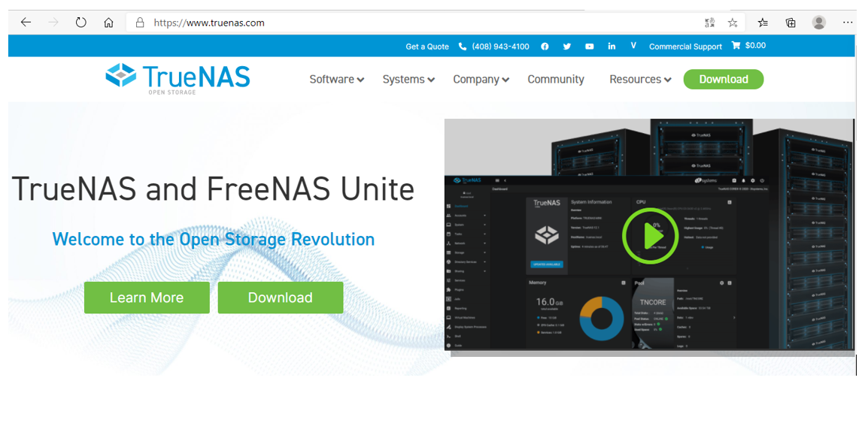The image size is (868, 426).
Task: Open the LinkedIn icon
Action: coord(612,47)
